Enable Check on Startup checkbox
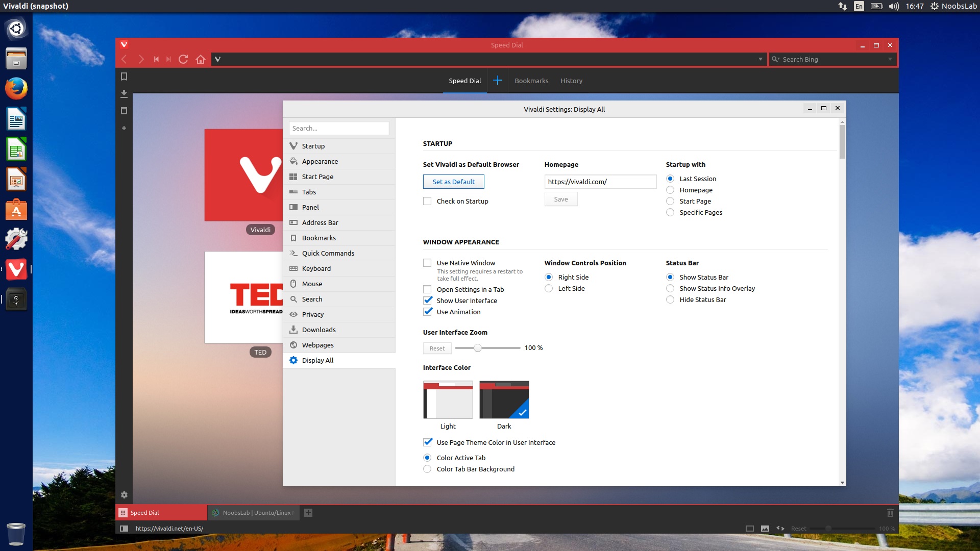The height and width of the screenshot is (551, 980). [427, 201]
